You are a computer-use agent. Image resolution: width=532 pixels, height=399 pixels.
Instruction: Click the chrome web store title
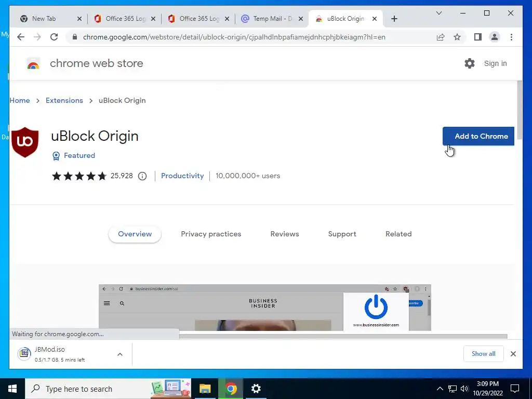tap(96, 63)
